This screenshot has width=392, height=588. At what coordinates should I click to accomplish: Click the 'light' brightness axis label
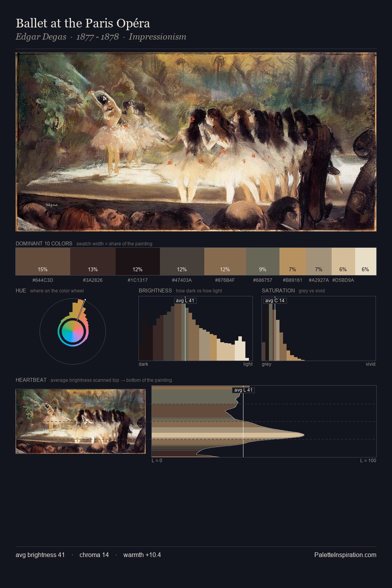pos(248,364)
